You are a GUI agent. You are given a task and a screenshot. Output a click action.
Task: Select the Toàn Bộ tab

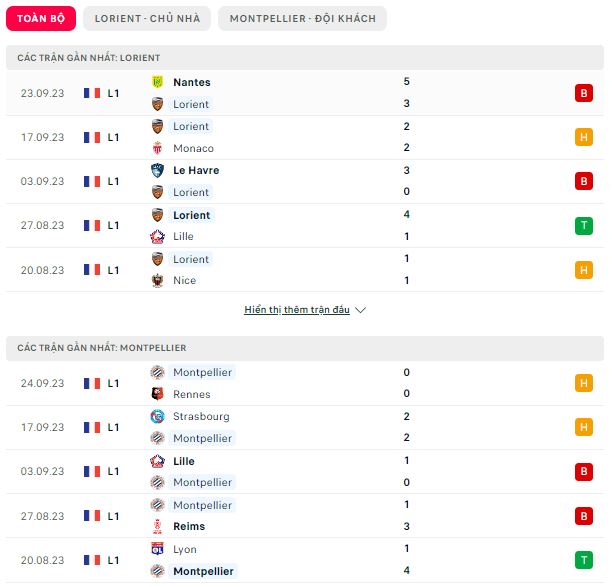pos(41,18)
